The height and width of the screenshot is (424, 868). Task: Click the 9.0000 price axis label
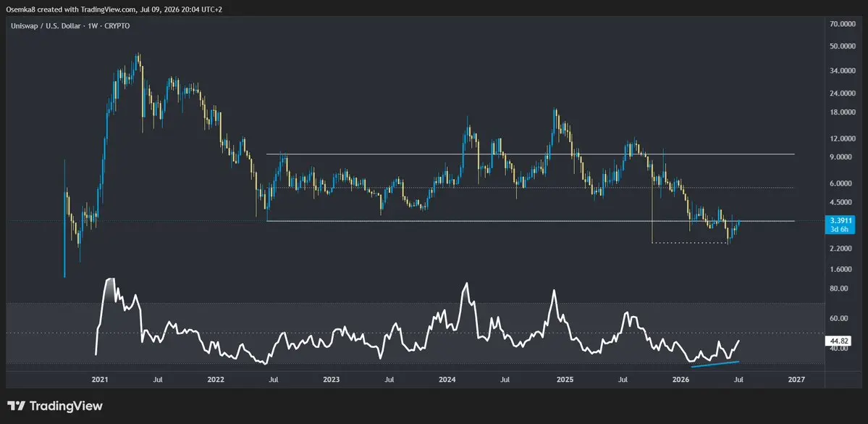tap(841, 157)
